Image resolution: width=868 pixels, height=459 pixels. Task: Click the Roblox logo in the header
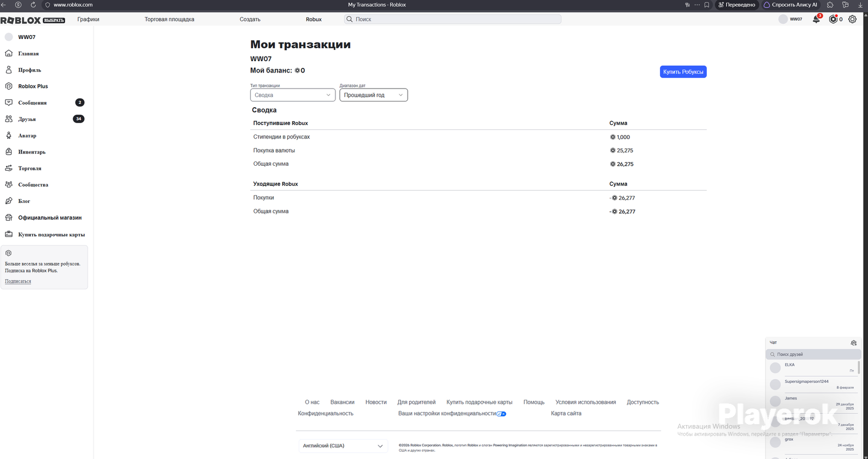21,20
